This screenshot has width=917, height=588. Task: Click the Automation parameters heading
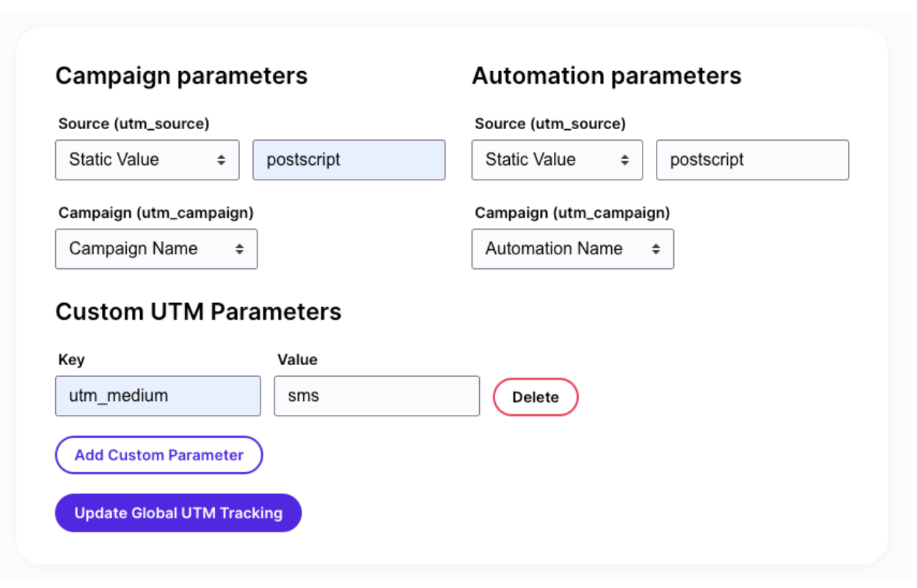(x=607, y=76)
